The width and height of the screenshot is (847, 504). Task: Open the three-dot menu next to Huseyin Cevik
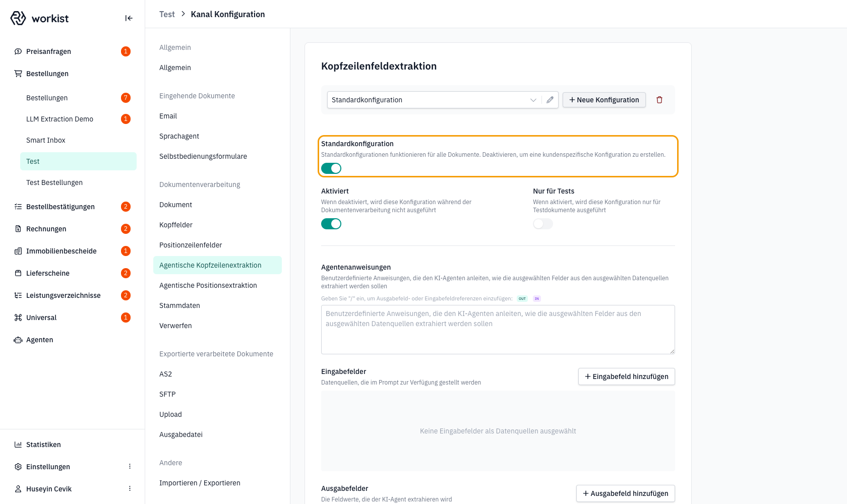click(x=130, y=489)
